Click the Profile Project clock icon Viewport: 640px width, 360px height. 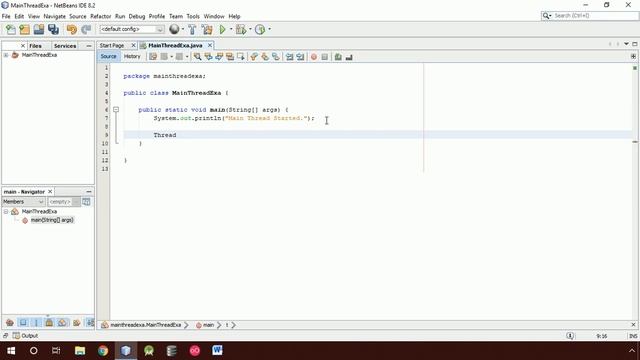click(x=260, y=29)
